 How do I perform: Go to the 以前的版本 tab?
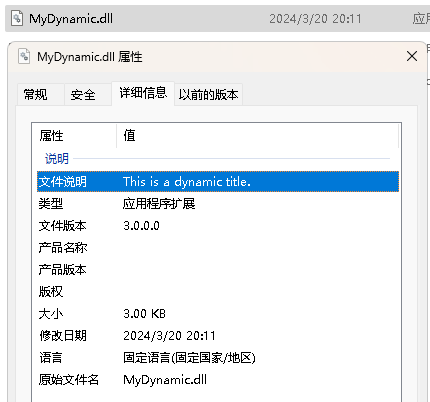(208, 95)
